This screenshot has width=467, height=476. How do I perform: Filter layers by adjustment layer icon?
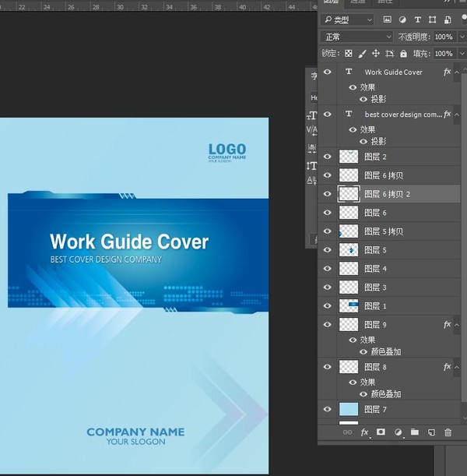pos(402,19)
